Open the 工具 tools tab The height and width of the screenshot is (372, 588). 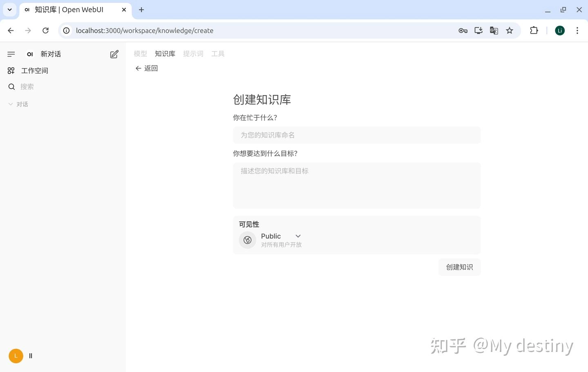click(x=218, y=54)
